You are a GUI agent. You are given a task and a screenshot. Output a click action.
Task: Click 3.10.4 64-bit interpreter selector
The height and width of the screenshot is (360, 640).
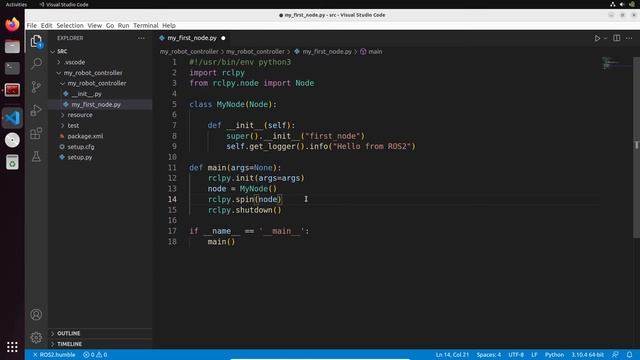587,355
